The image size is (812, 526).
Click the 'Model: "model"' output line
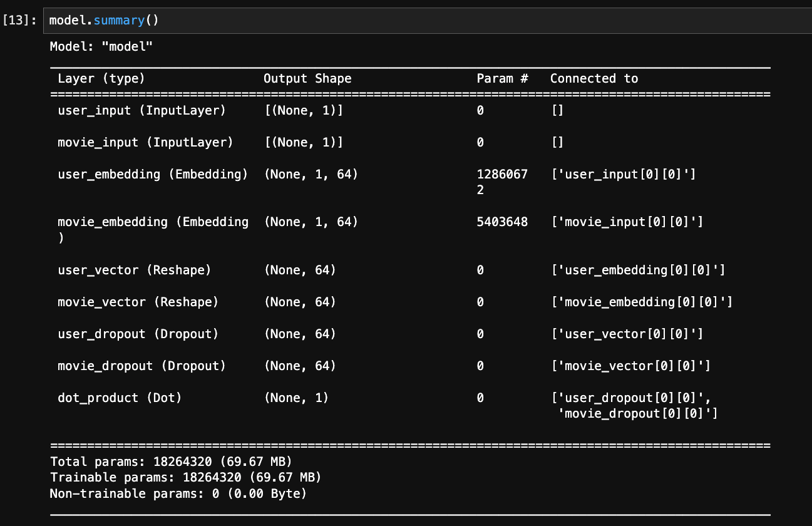[101, 46]
